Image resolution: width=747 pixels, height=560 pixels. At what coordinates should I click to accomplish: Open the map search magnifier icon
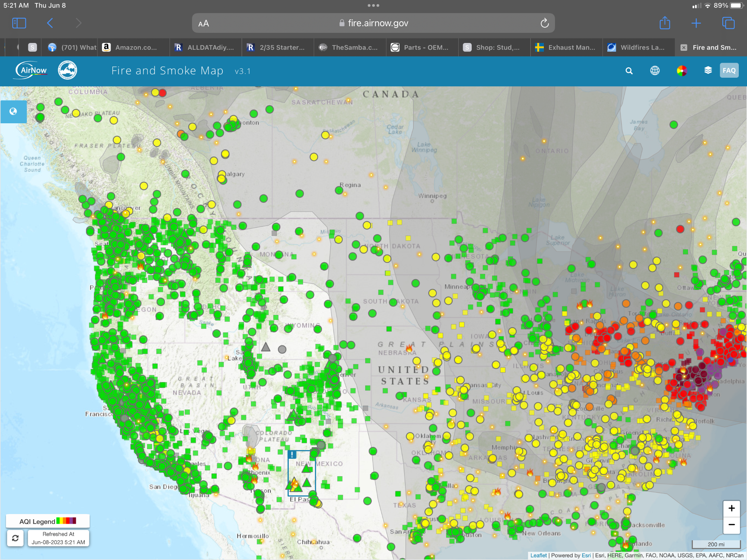[629, 71]
